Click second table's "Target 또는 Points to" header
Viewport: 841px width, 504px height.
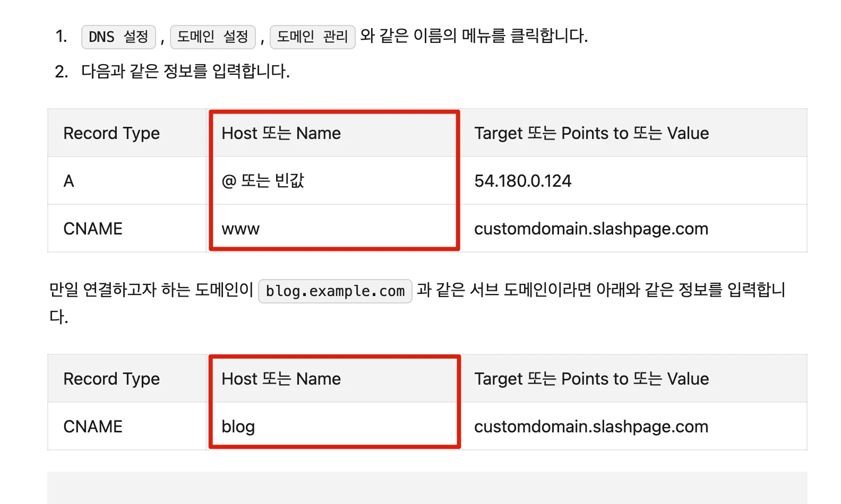coord(591,379)
